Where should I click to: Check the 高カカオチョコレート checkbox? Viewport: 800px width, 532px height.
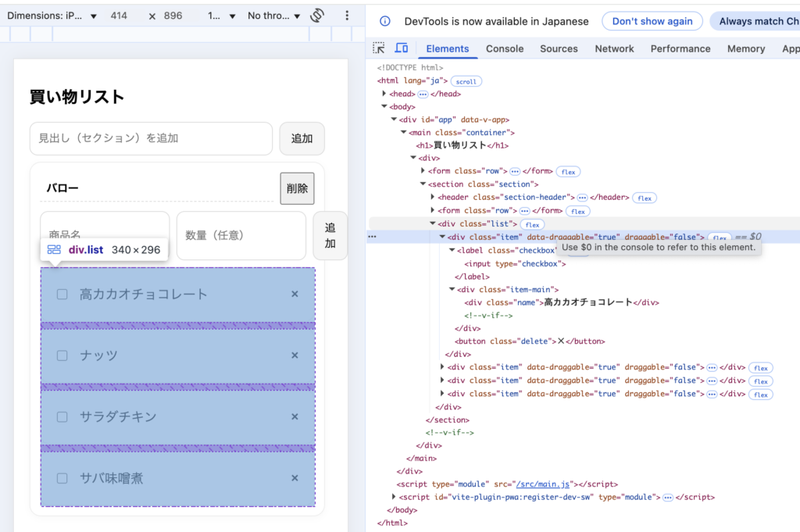62,295
